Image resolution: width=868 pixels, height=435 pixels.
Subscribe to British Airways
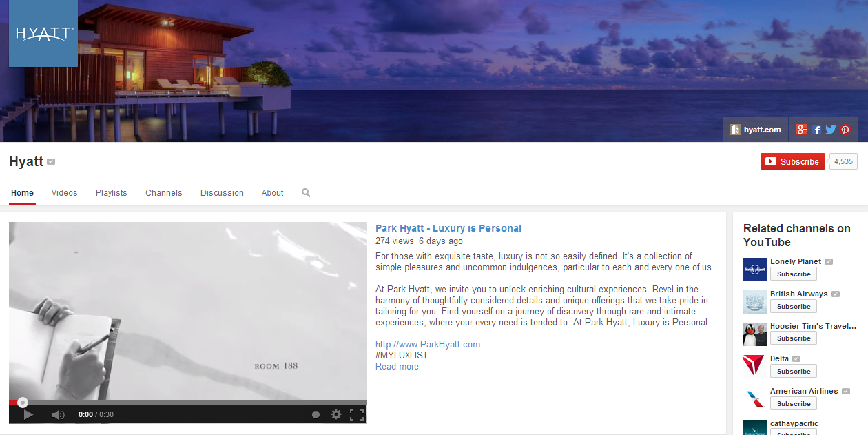coord(794,306)
